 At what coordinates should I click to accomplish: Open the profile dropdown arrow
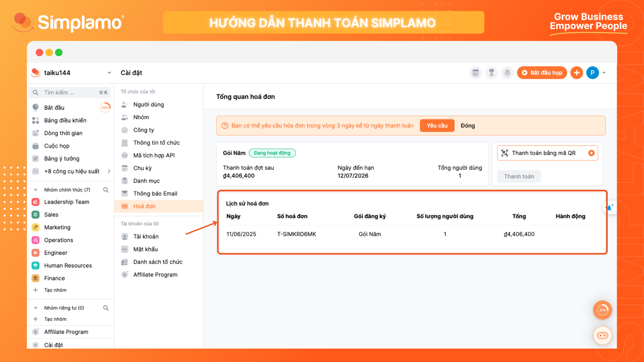(604, 73)
